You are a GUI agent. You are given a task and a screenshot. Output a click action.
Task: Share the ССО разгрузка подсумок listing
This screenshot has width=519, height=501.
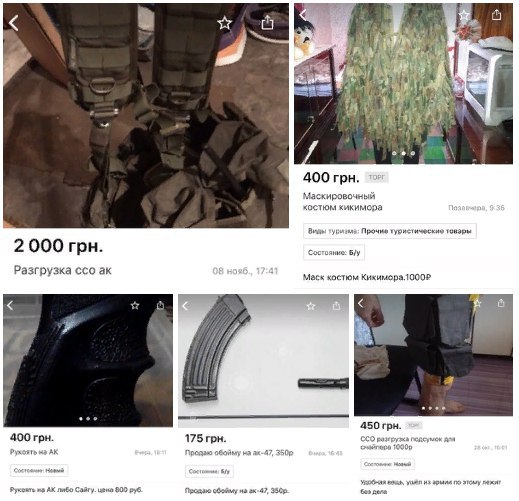501,303
